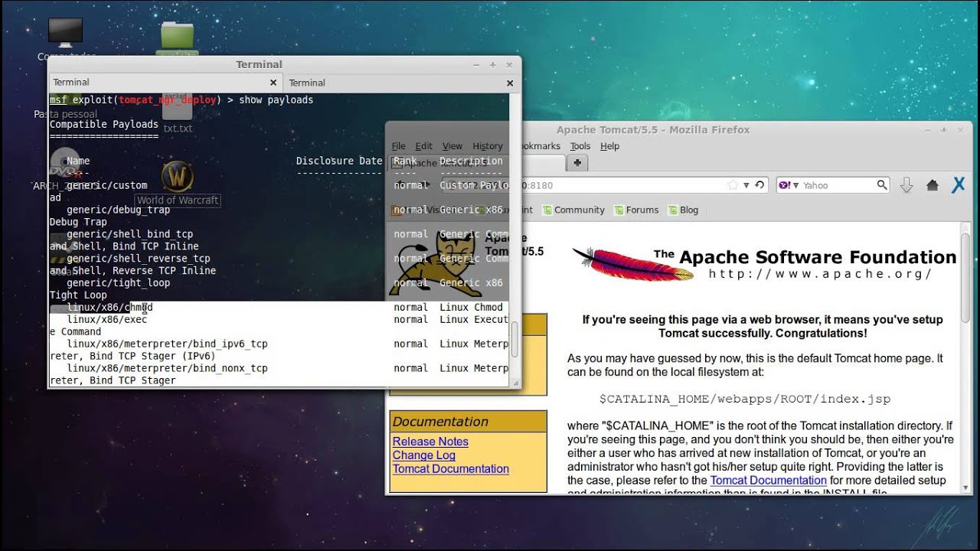Image resolution: width=980 pixels, height=551 pixels.
Task: Close the first Terminal tab
Action: click(x=273, y=83)
